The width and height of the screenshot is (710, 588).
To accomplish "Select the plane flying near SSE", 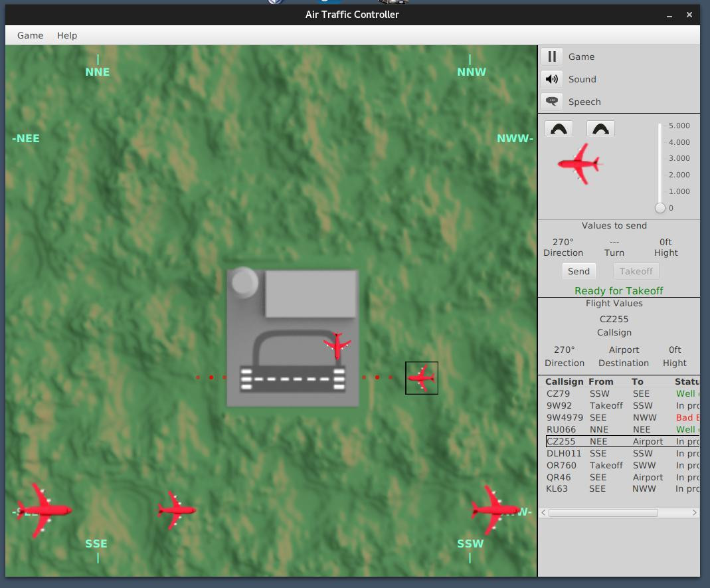I will click(x=176, y=510).
